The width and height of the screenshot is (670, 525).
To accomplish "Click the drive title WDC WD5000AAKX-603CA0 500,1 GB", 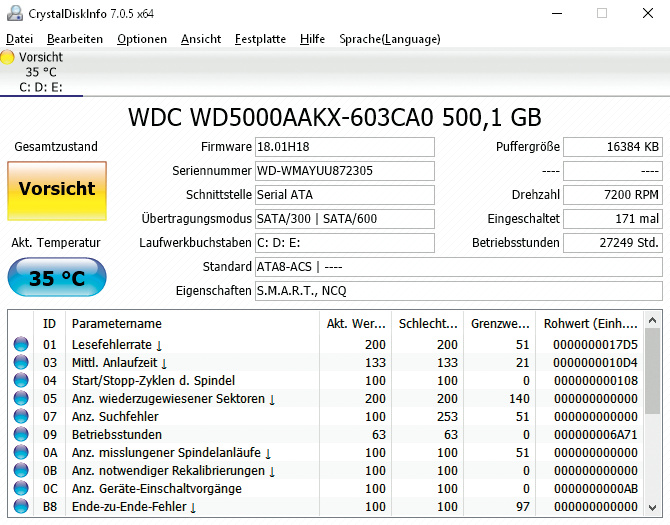I will coord(335,117).
